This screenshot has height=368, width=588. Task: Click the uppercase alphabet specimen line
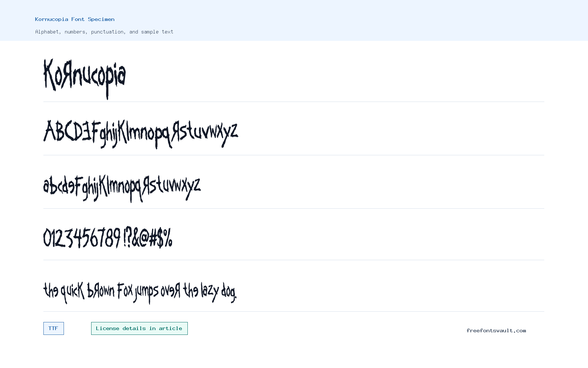click(141, 134)
